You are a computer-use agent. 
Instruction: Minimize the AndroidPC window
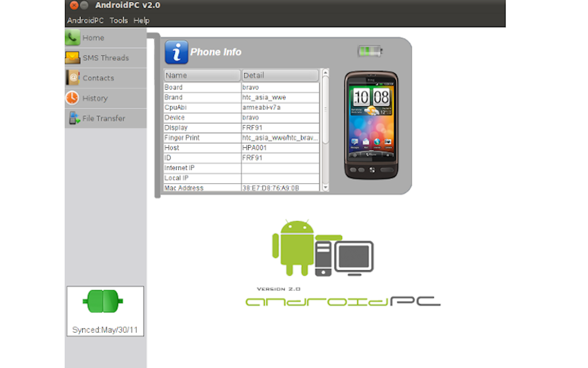tap(84, 6)
